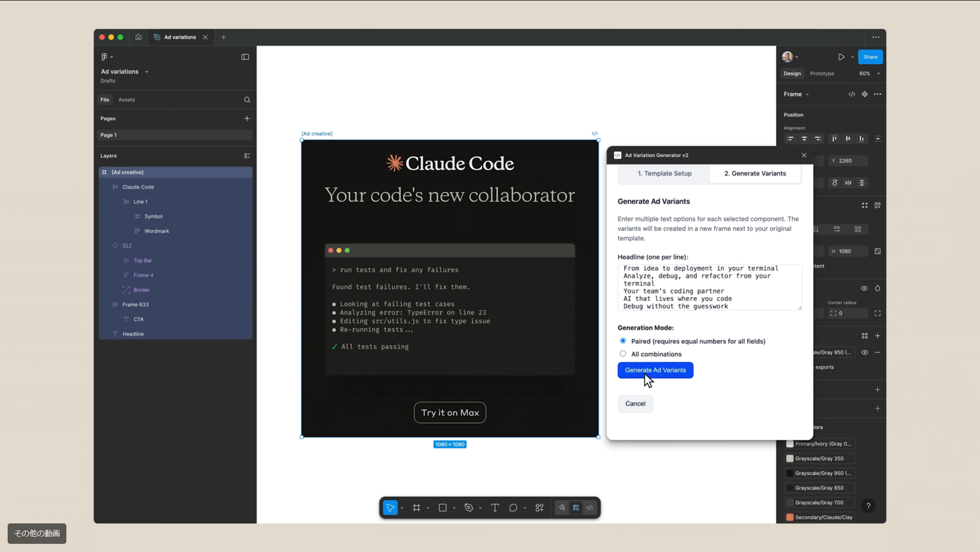
Task: Select the Text tool in toolbar
Action: click(495, 508)
